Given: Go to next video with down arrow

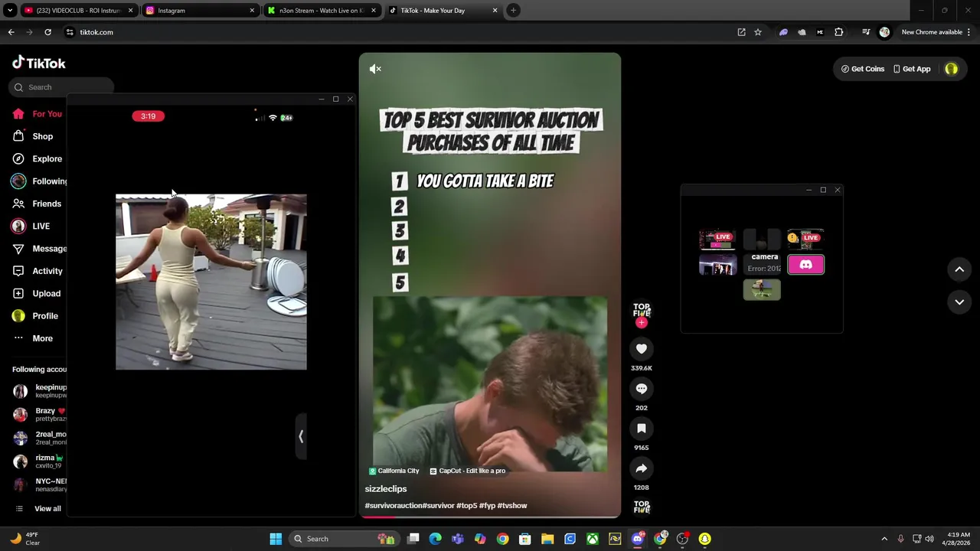Looking at the screenshot, I should (959, 302).
